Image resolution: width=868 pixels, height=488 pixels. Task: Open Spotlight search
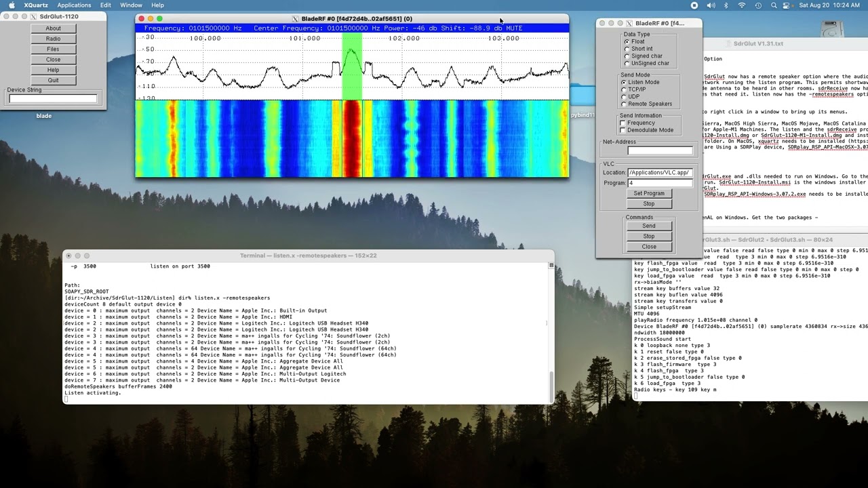pos(774,5)
